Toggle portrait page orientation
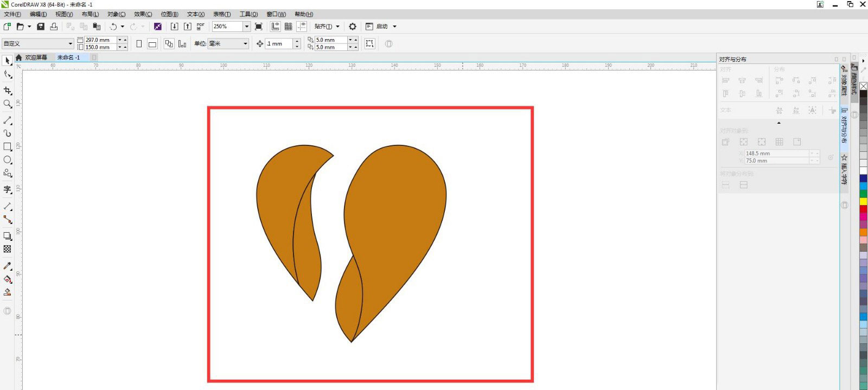Image resolution: width=868 pixels, height=390 pixels. tap(139, 44)
